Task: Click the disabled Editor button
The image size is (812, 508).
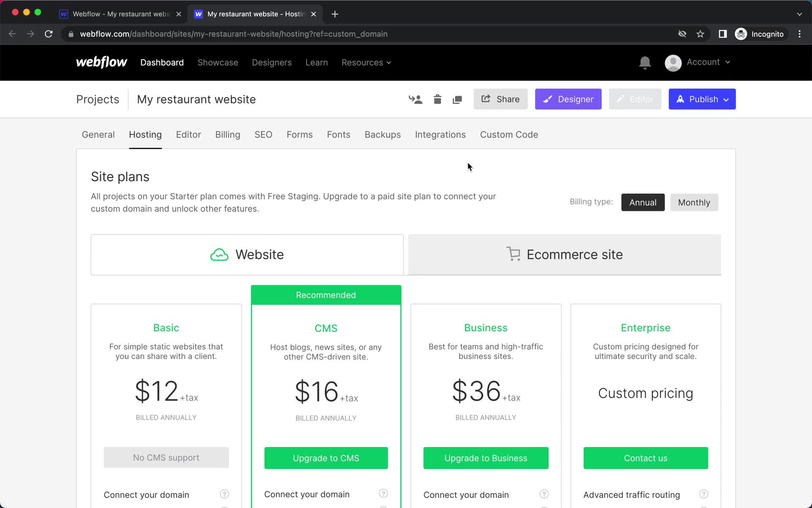Action: point(635,99)
